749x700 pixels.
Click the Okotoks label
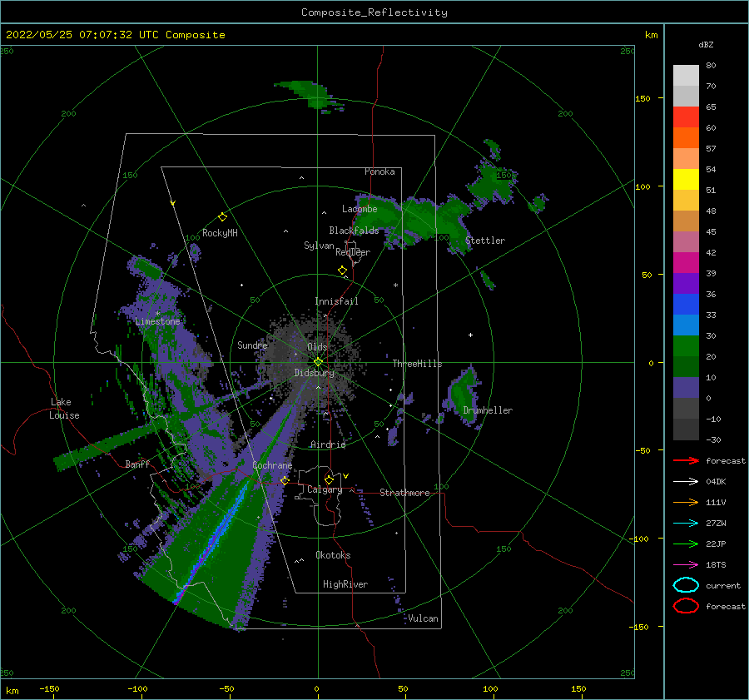click(x=333, y=555)
